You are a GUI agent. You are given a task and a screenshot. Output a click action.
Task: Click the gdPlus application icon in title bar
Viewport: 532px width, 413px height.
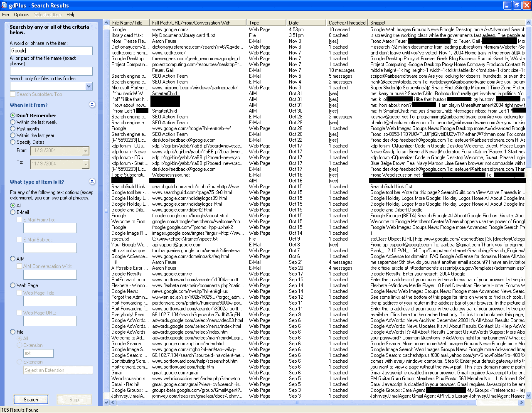click(x=4, y=5)
